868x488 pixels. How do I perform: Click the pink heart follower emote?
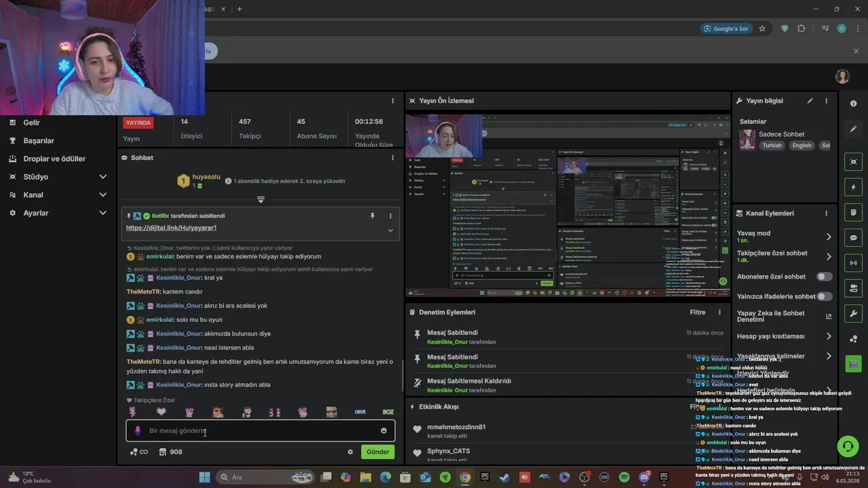(x=161, y=411)
